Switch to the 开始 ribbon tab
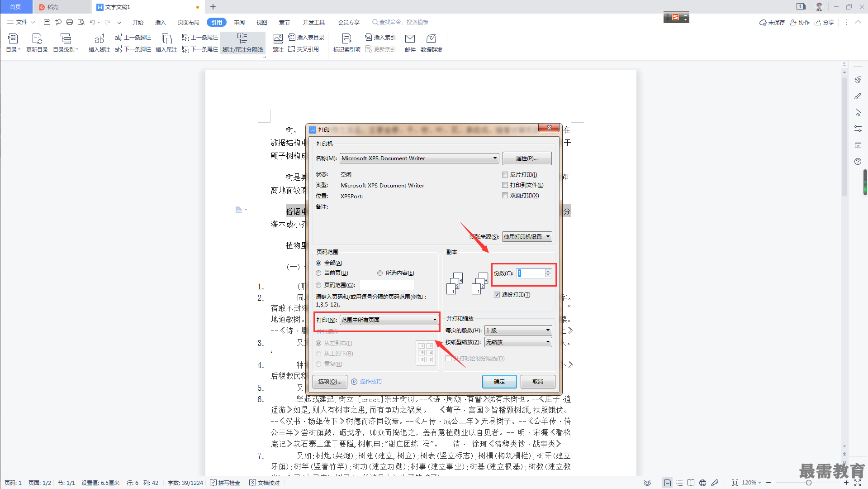868x489 pixels. pyautogui.click(x=138, y=22)
